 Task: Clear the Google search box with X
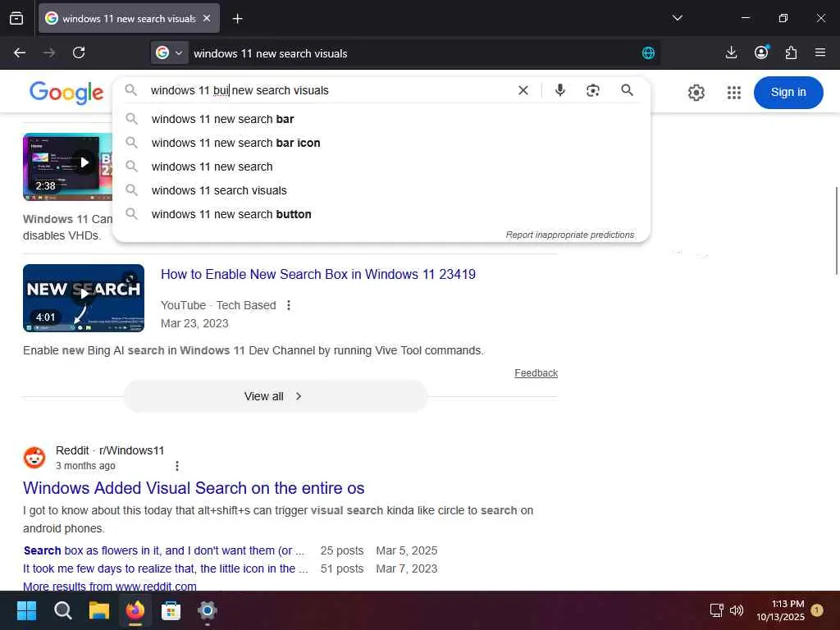pos(523,90)
